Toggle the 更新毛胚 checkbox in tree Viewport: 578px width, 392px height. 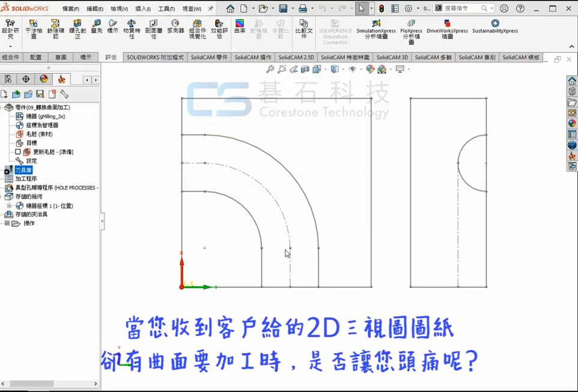tap(18, 152)
